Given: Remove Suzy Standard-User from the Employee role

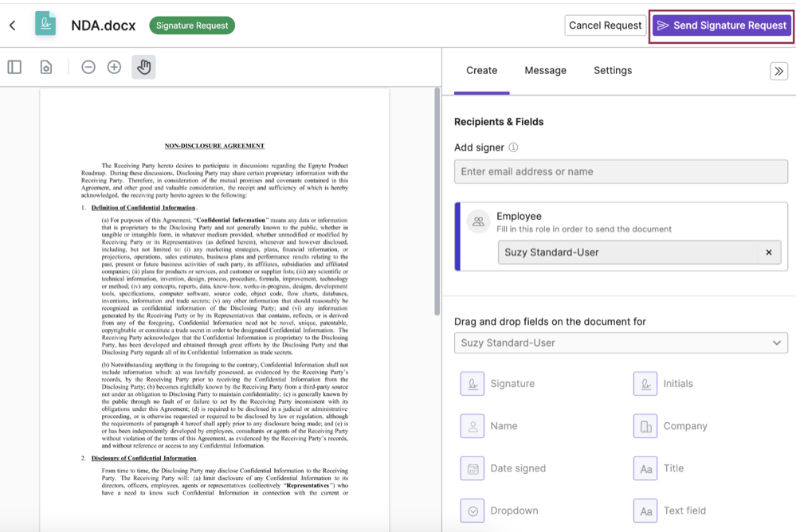Looking at the screenshot, I should click(768, 252).
